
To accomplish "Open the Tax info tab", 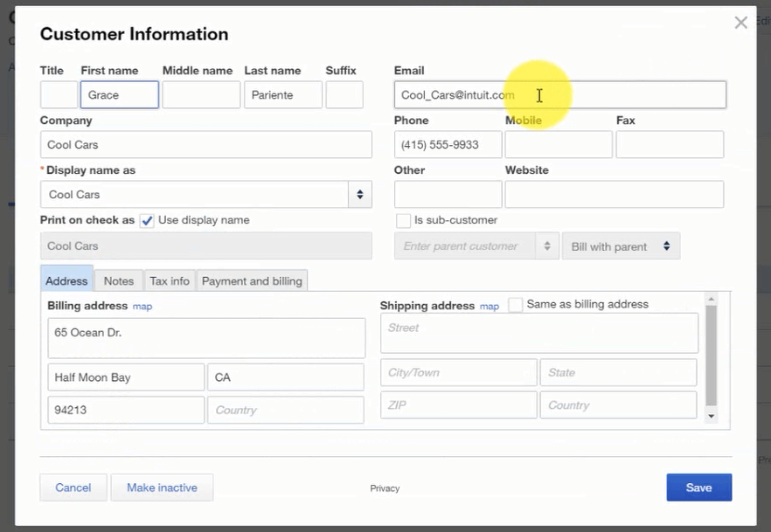I will click(x=169, y=280).
